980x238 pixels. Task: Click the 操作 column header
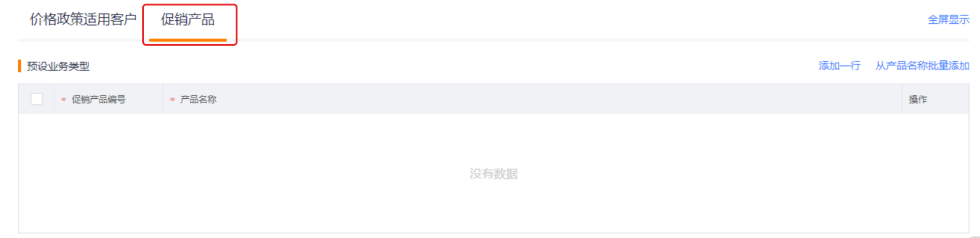[x=918, y=99]
